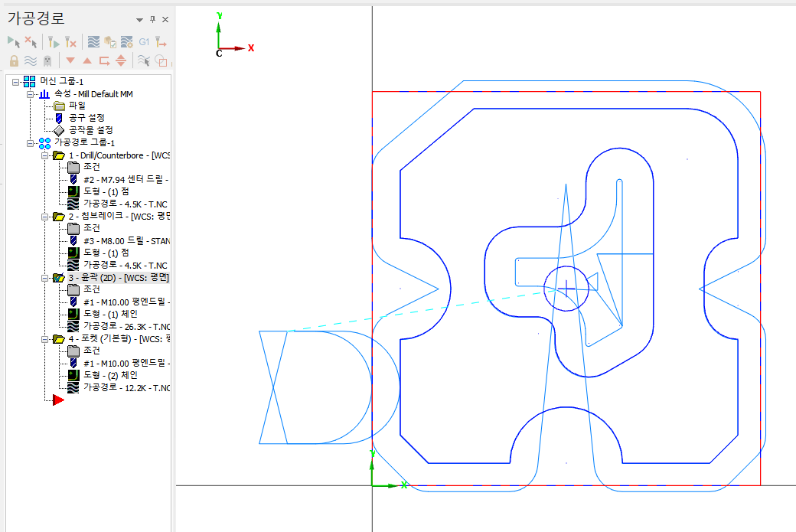
Task: Open 조건 parameters under 포켓 (기본형)
Action: click(x=92, y=351)
